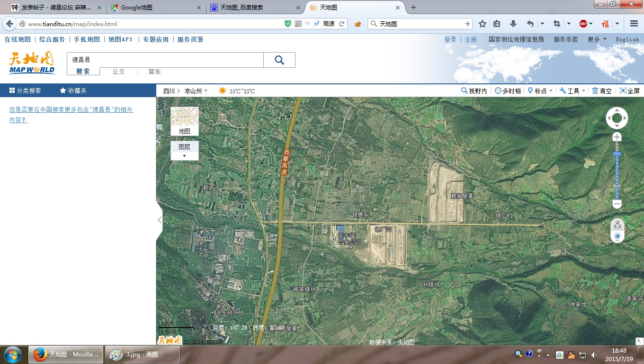
Task: Switch to 天地图_百度搜索 browser tab
Action: click(x=255, y=8)
